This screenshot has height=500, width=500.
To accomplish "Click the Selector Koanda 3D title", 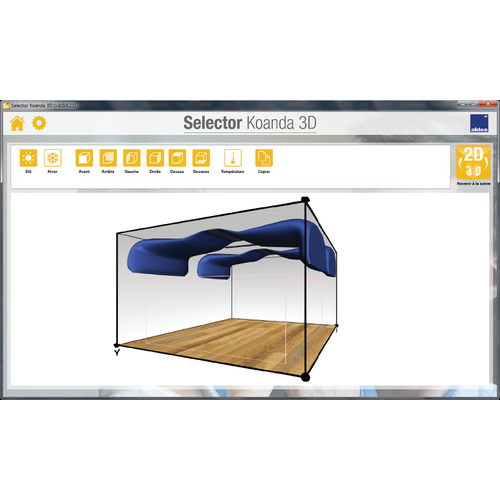I will tap(250, 123).
